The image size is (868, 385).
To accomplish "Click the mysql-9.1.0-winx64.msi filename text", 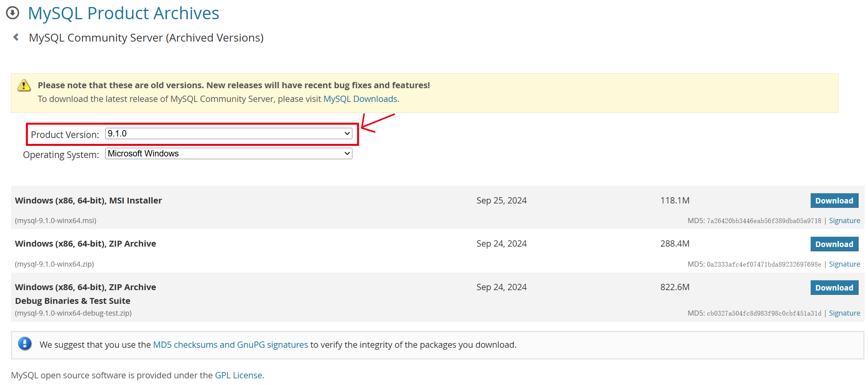I will (56, 221).
